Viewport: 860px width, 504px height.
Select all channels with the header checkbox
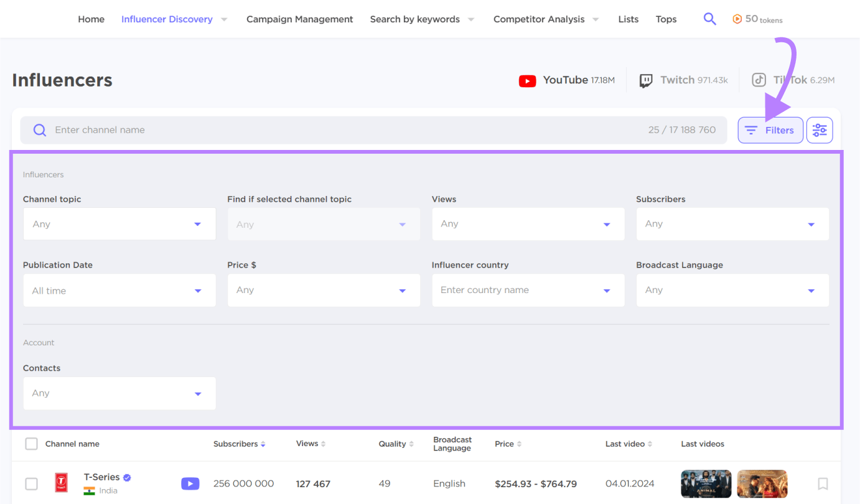coord(31,444)
